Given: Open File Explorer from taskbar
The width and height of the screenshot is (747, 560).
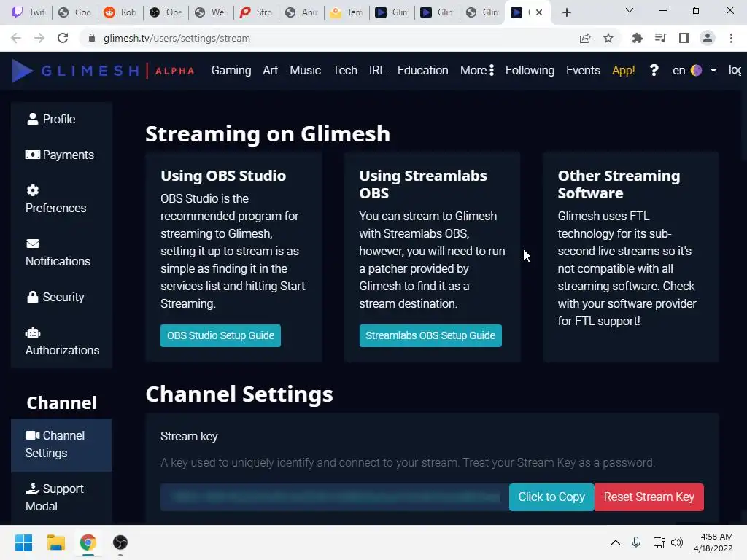Looking at the screenshot, I should point(55,542).
